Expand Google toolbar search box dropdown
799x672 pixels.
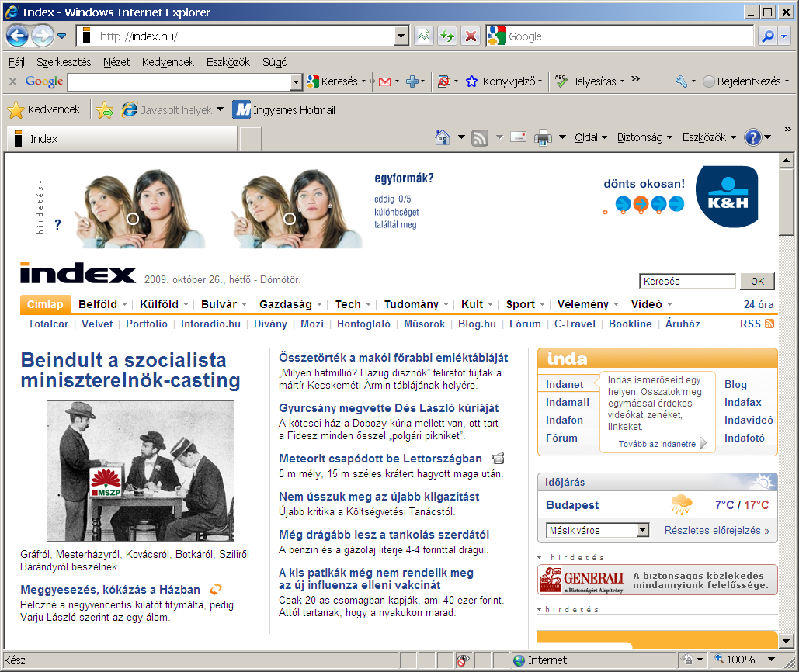coord(296,81)
